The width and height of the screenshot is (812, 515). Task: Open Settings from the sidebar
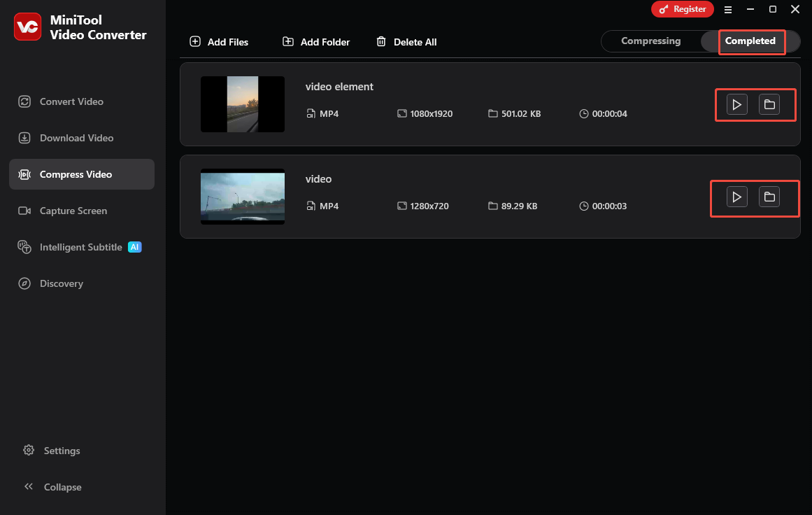point(62,451)
